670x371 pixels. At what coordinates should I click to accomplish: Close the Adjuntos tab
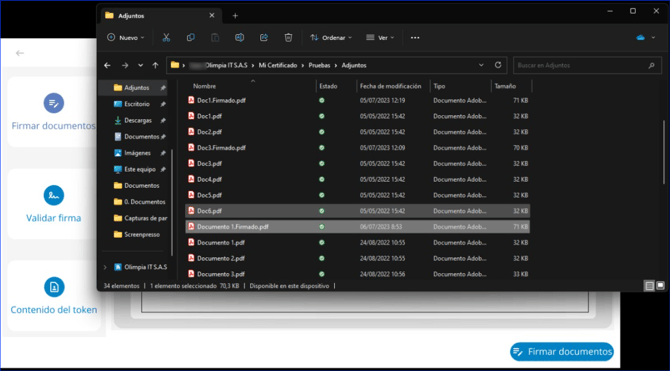[x=212, y=15]
